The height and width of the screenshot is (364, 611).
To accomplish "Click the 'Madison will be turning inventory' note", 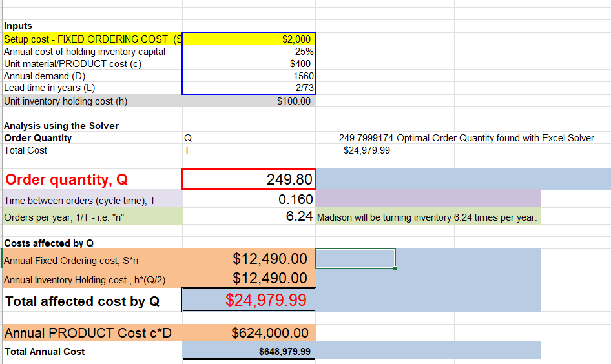I will pos(427,217).
